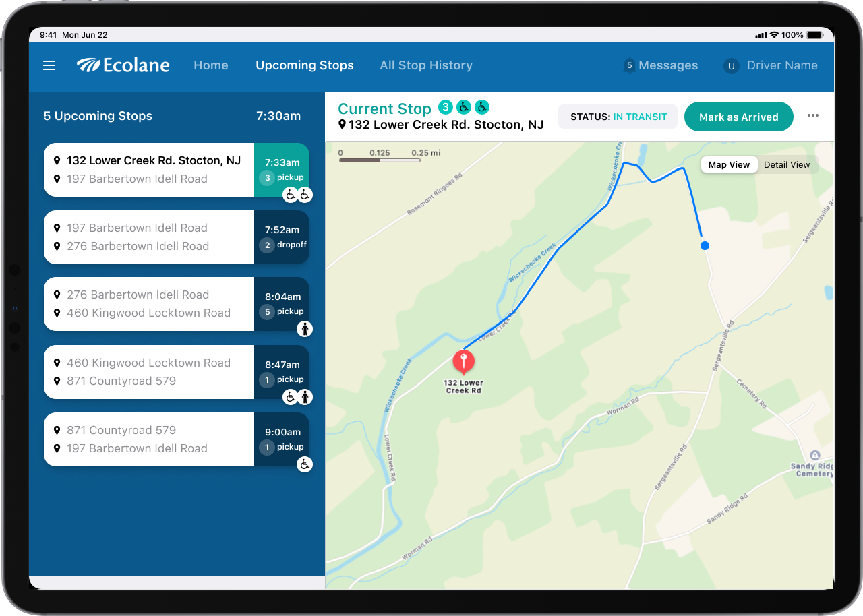The width and height of the screenshot is (863, 616).
Task: Tap wheelchair icons on 7:33am stop
Action: [297, 195]
